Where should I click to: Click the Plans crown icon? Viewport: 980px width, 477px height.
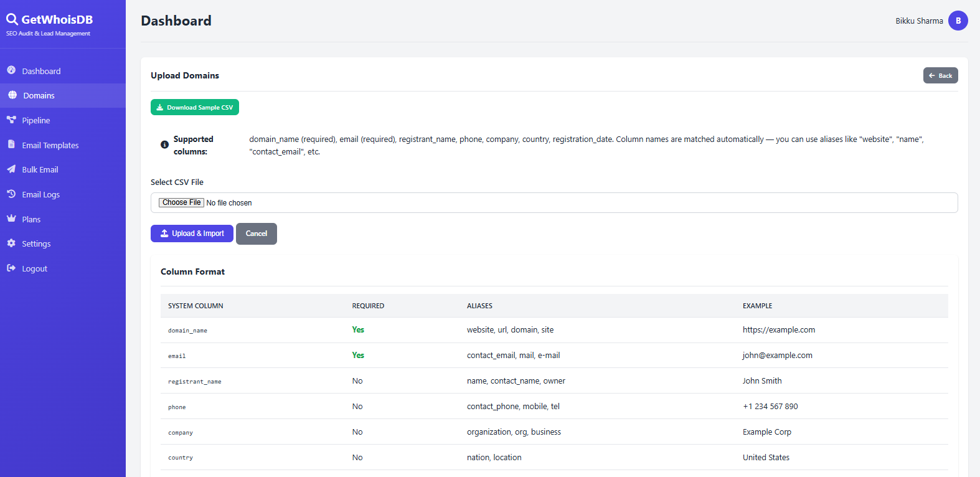tap(11, 219)
